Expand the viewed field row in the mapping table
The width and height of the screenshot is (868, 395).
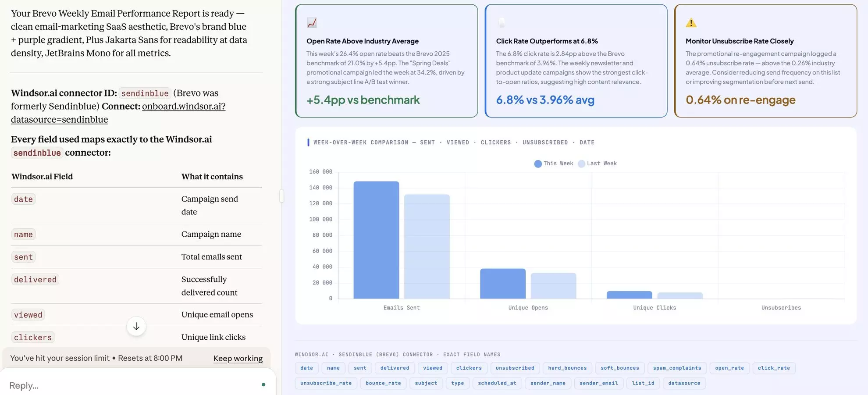pos(28,314)
